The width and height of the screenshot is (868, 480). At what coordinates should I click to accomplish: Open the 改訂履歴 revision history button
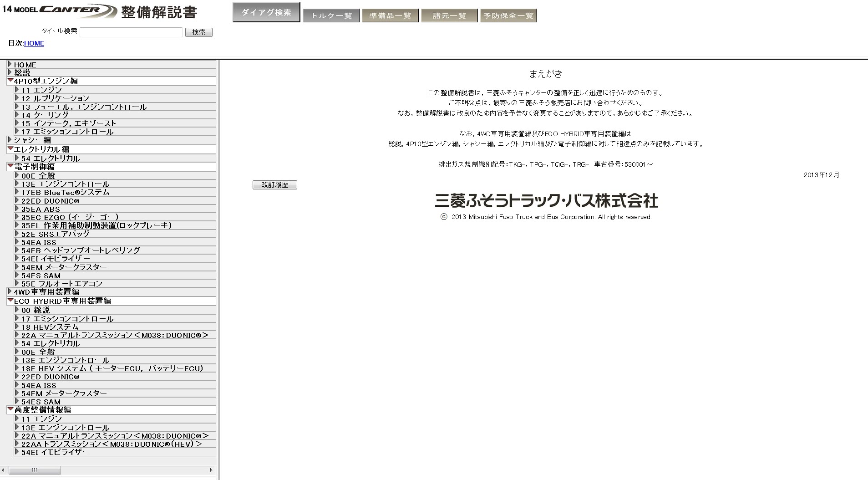click(x=274, y=184)
